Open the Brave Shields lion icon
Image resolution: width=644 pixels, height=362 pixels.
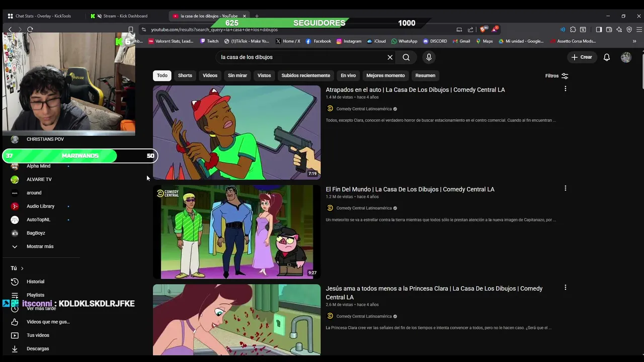click(483, 30)
